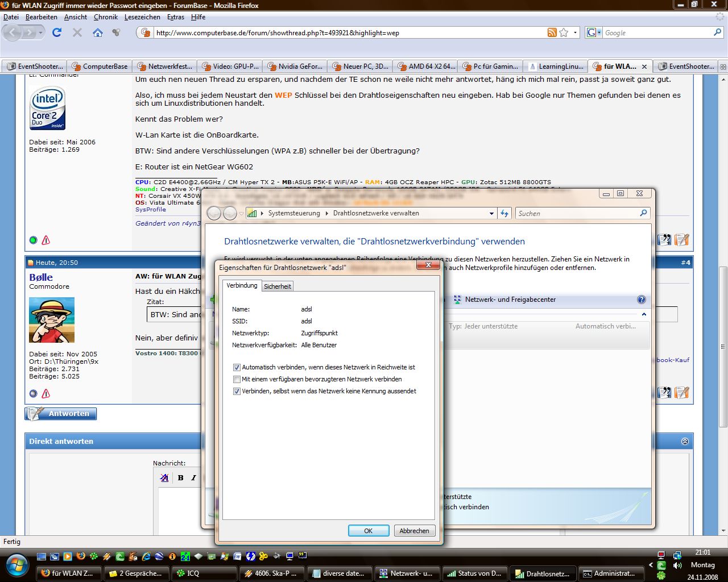Launch media player orange play icon
Viewport: 728px width, 582px height.
pos(68,556)
